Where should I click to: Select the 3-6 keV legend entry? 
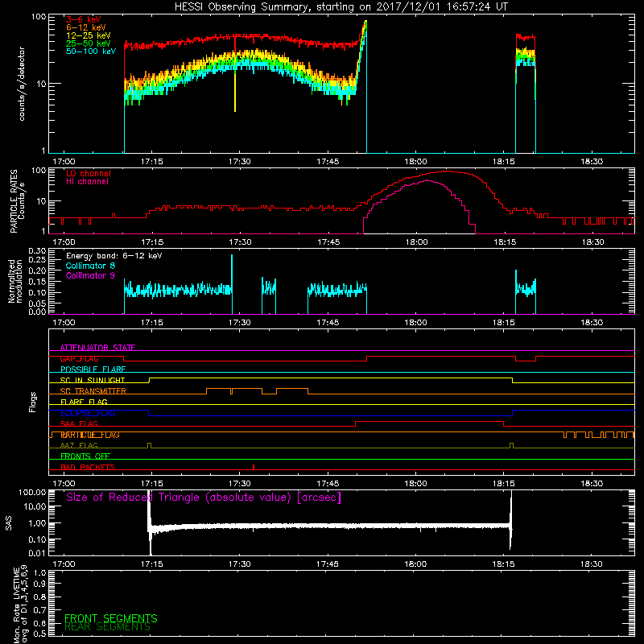tap(84, 19)
